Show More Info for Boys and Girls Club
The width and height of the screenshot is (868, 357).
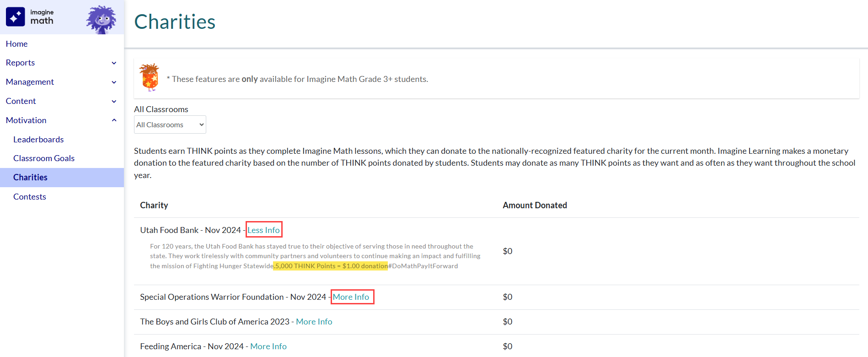(x=314, y=322)
